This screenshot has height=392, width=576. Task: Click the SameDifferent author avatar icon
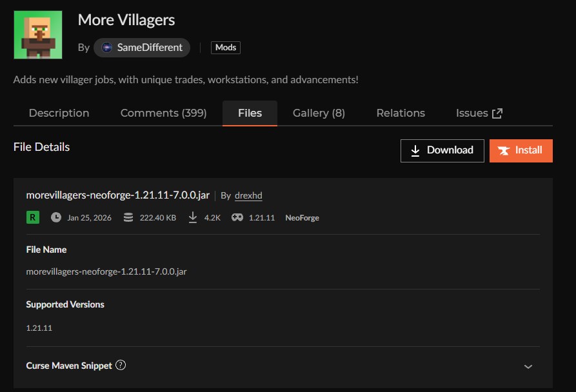click(107, 48)
